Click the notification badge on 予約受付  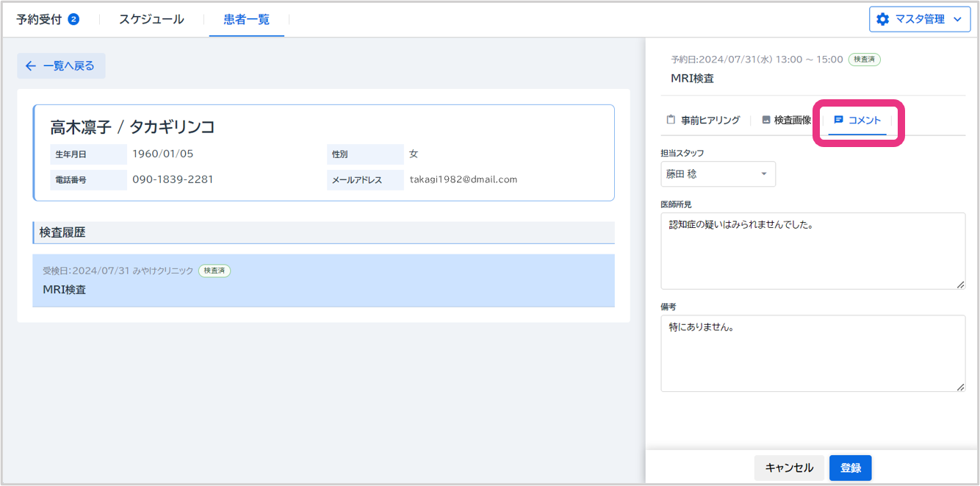[73, 19]
